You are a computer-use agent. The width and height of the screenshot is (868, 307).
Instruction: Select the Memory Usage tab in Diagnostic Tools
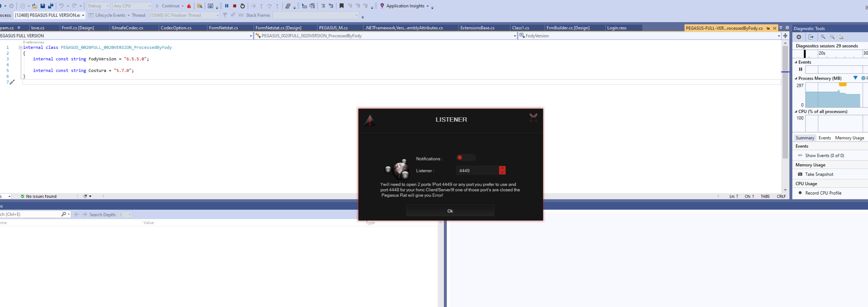pyautogui.click(x=850, y=138)
